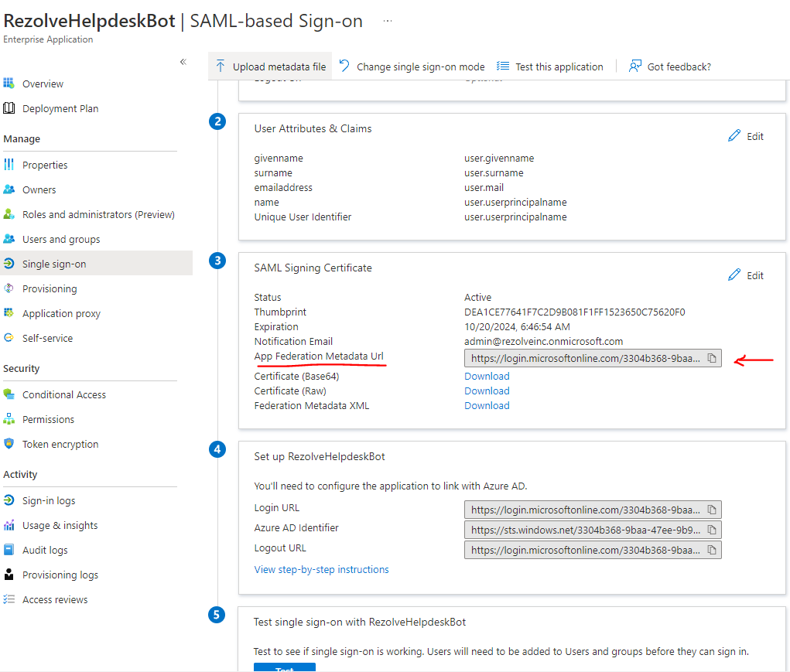Collapse the left navigation with the double chevron

tap(183, 62)
